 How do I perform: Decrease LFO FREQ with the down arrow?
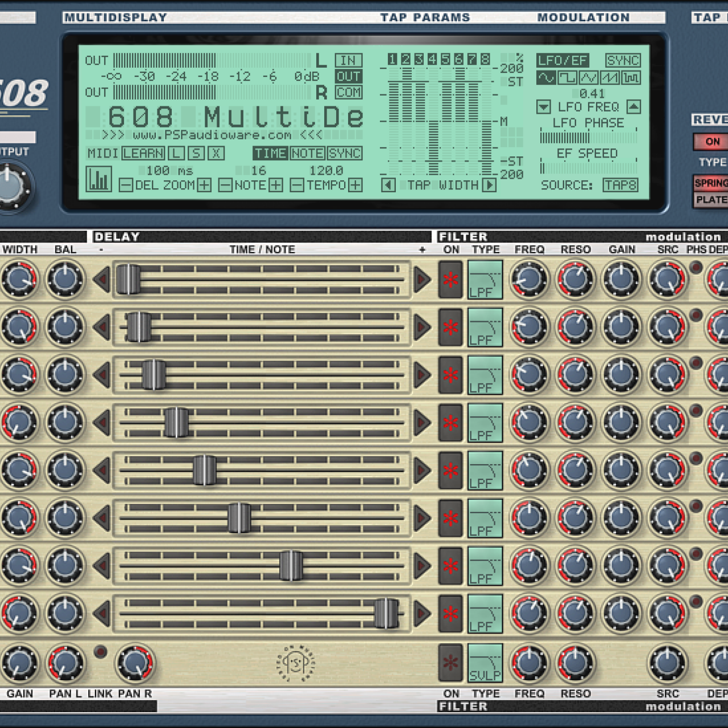click(543, 107)
